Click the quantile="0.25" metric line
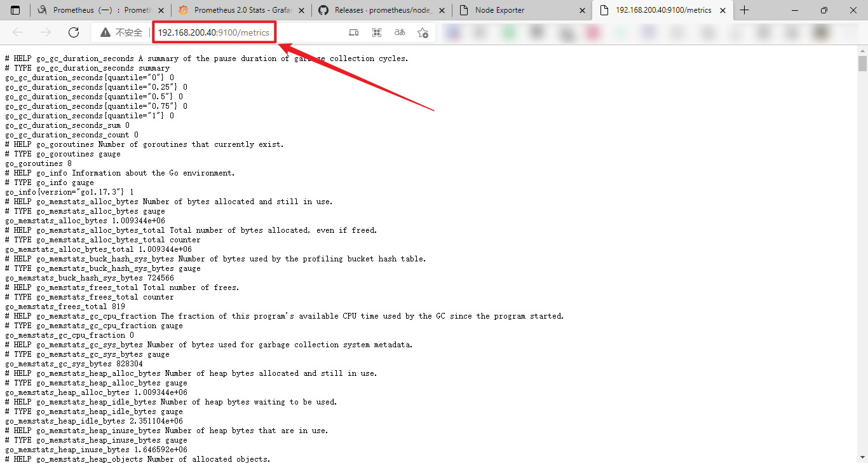Viewport: 868px width, 463px height. click(96, 87)
